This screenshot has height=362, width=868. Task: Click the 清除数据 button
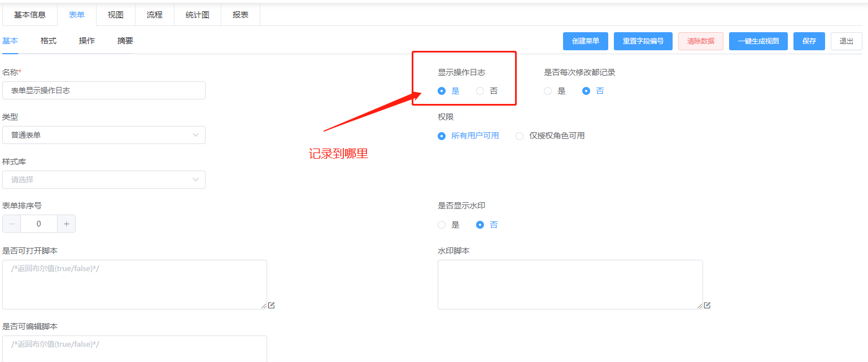(x=701, y=41)
